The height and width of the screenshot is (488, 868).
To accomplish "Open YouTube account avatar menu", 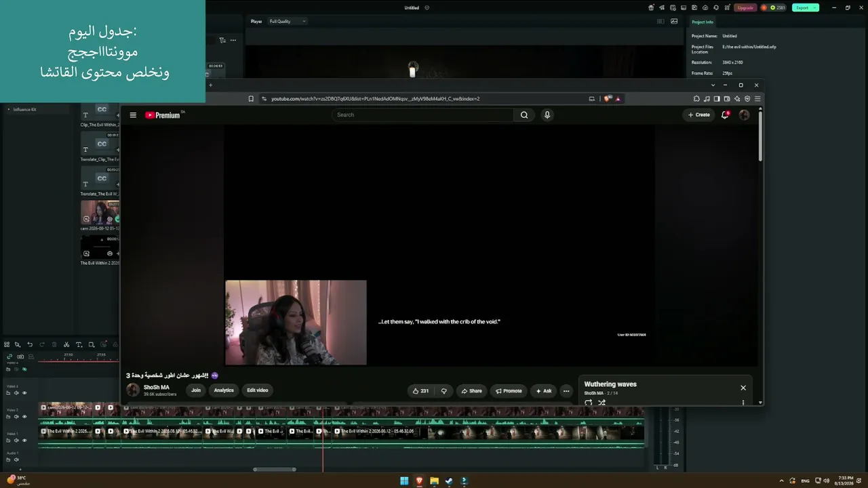I will pyautogui.click(x=744, y=115).
